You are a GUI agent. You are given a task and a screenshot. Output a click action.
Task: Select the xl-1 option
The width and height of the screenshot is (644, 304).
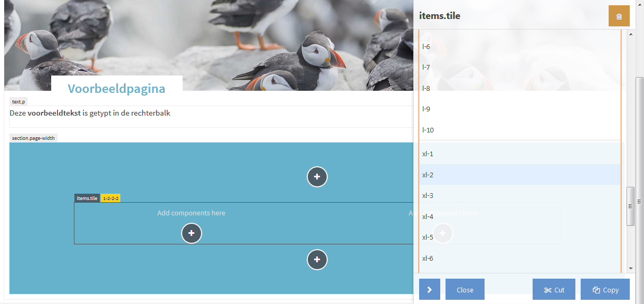point(520,154)
